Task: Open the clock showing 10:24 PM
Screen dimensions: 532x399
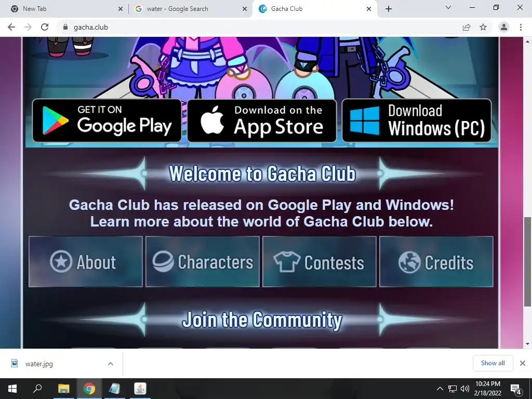Action: coord(487,389)
